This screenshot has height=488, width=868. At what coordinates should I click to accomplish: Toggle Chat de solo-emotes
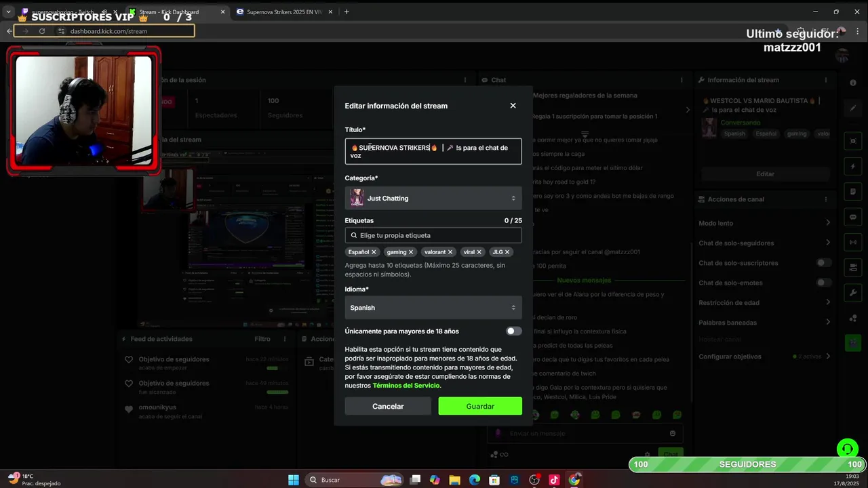point(824,283)
